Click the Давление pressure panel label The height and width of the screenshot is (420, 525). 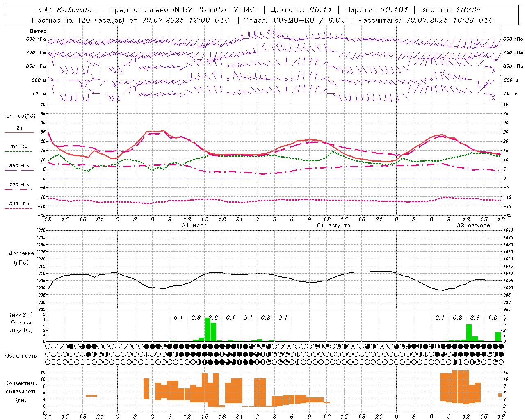tap(21, 253)
